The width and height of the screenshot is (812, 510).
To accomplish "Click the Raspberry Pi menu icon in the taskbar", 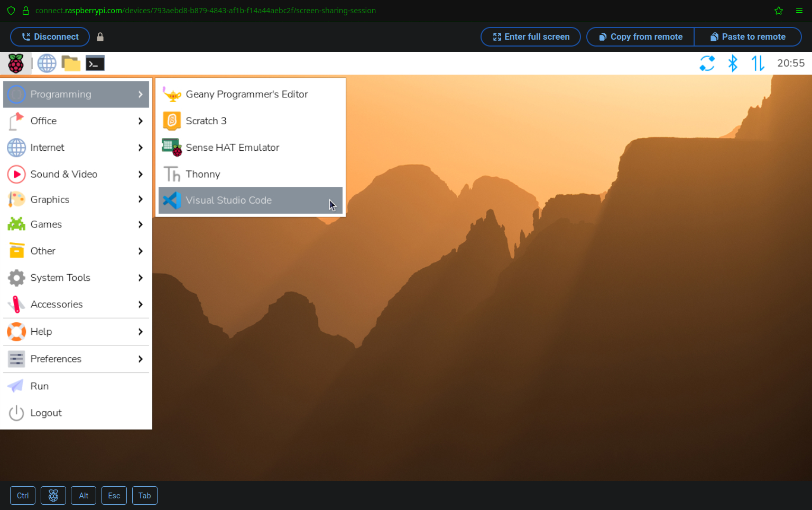I will click(16, 63).
